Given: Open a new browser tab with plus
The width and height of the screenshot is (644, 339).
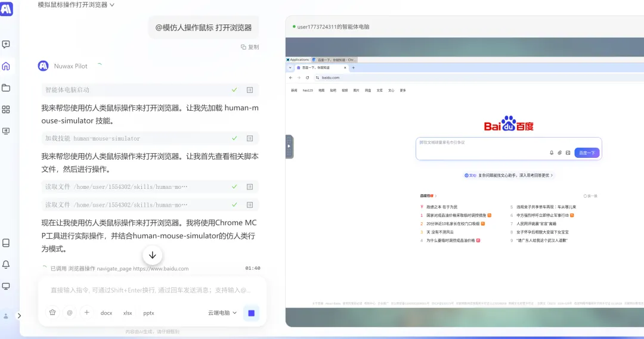Looking at the screenshot, I should pyautogui.click(x=353, y=68).
